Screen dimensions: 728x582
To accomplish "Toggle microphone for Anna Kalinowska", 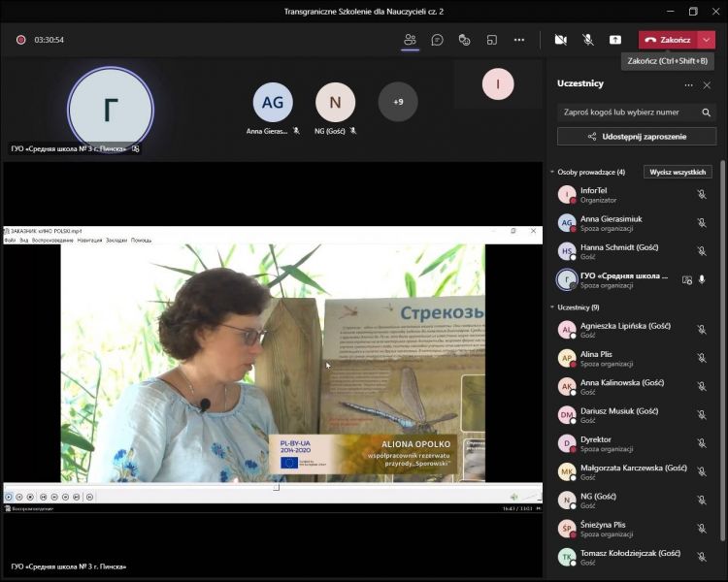I will (701, 385).
